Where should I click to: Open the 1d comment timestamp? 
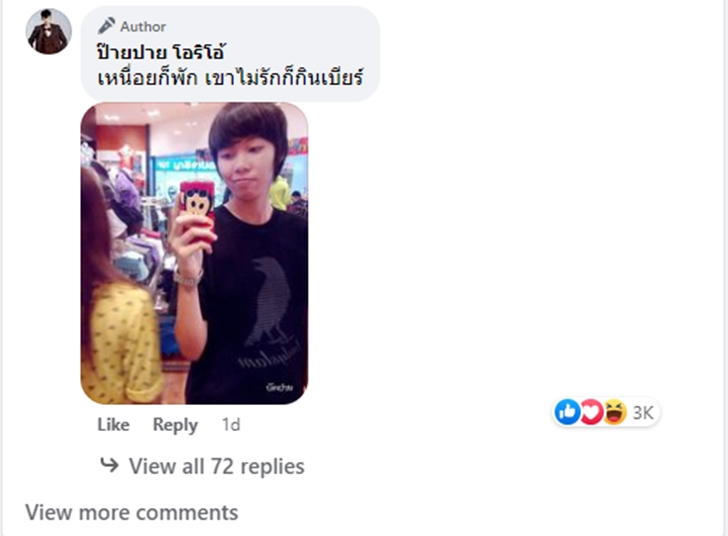pos(231,425)
